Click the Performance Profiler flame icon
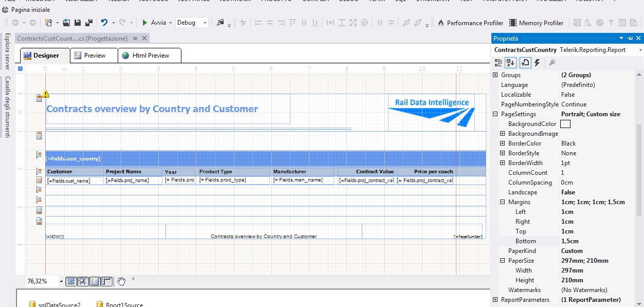 tap(440, 23)
